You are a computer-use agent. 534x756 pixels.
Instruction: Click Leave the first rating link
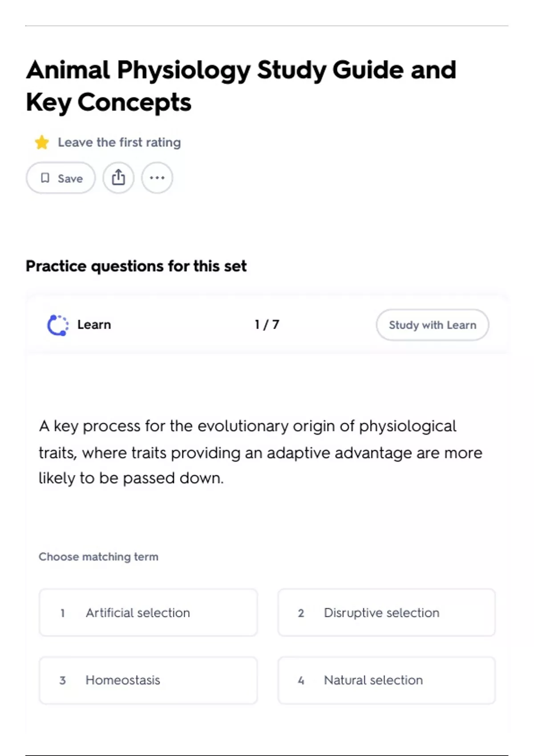pyautogui.click(x=119, y=142)
